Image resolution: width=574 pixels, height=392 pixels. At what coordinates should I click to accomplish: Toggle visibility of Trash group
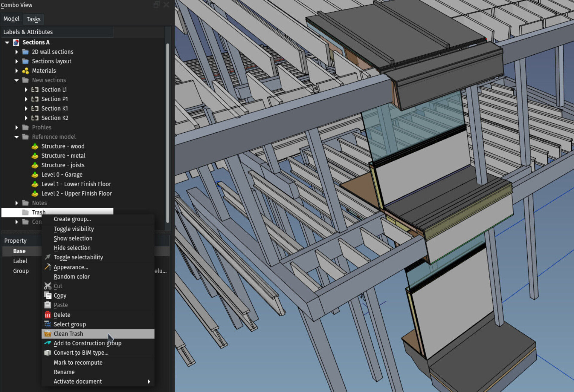pos(74,229)
